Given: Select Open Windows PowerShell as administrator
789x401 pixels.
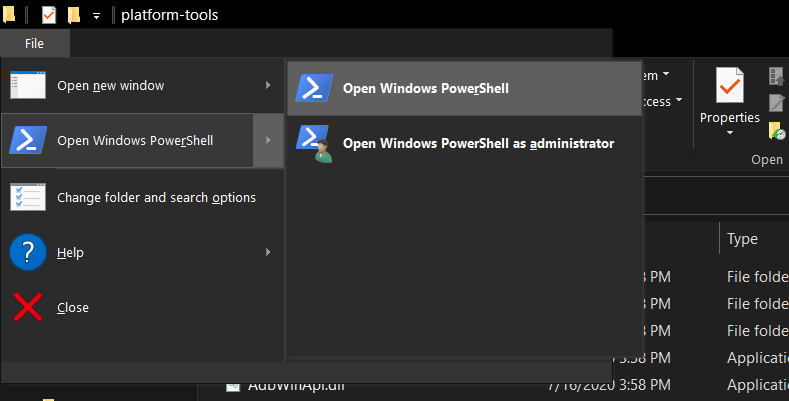Looking at the screenshot, I should [464, 143].
